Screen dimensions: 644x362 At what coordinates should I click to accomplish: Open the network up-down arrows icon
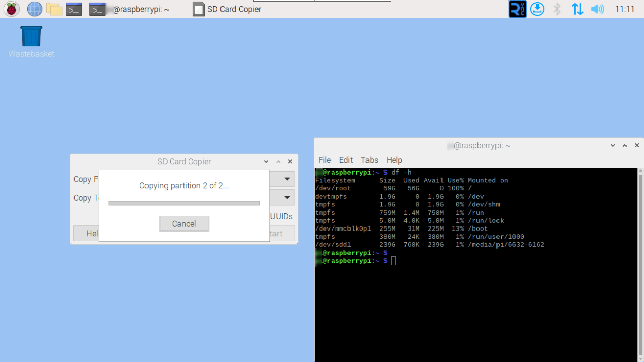577,9
